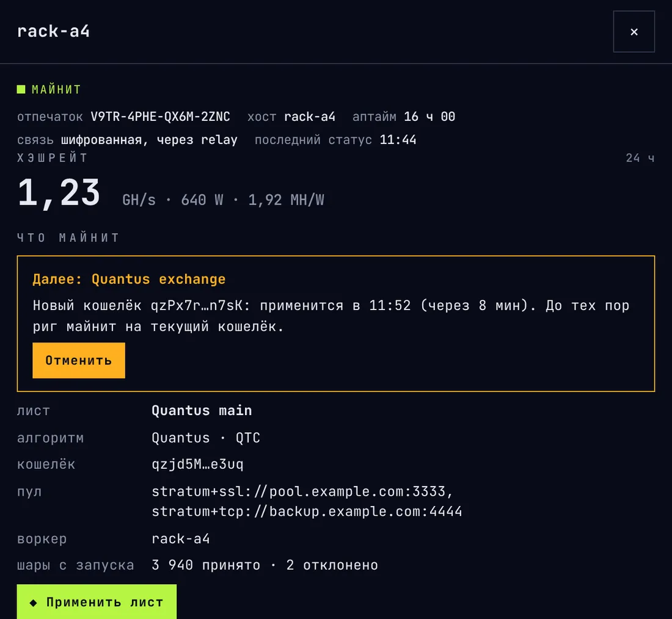
Task: Select the 24 ч hashrate period
Action: 640,158
